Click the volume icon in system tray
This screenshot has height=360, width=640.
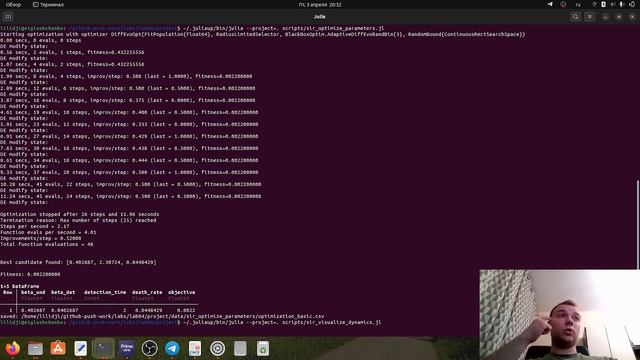(613, 4)
